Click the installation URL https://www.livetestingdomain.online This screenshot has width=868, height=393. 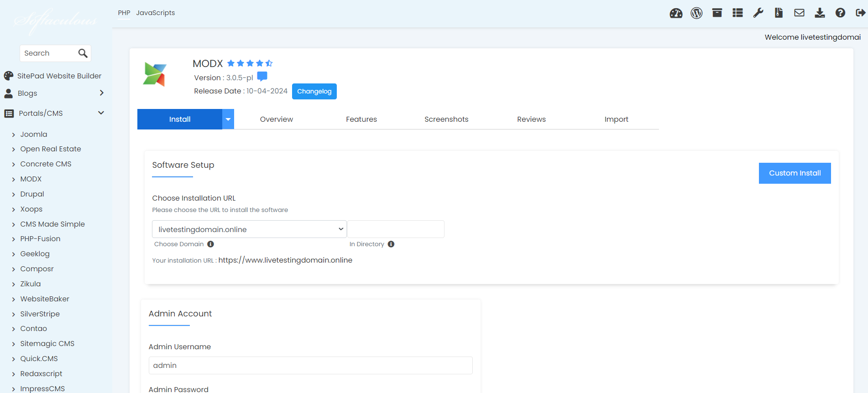click(285, 260)
